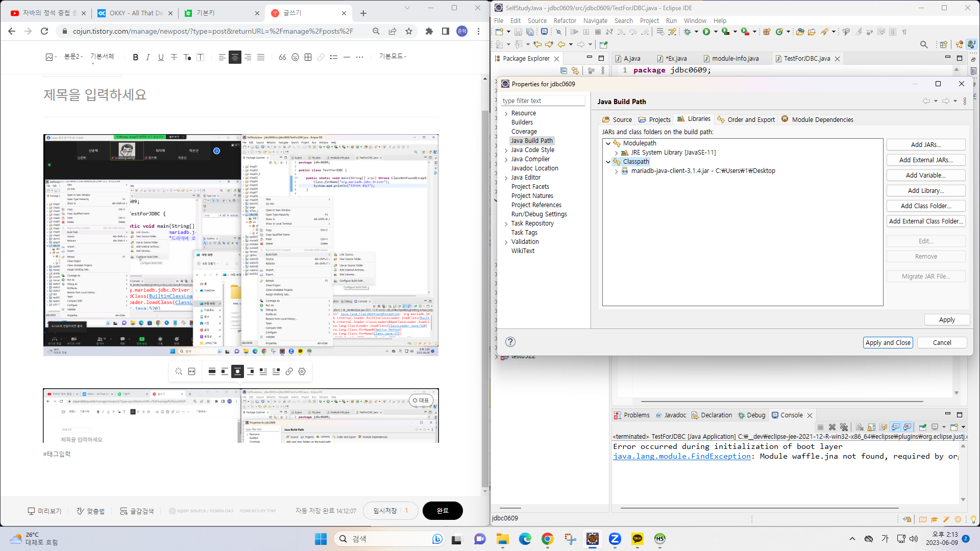Click Eclipse Run button in toolbar
The width and height of the screenshot is (980, 551).
(x=706, y=32)
